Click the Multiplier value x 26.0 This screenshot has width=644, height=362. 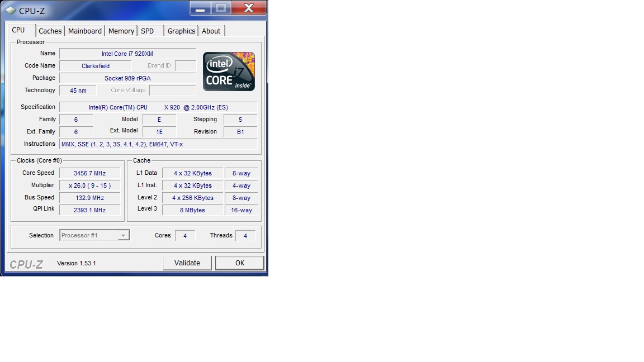coord(89,186)
